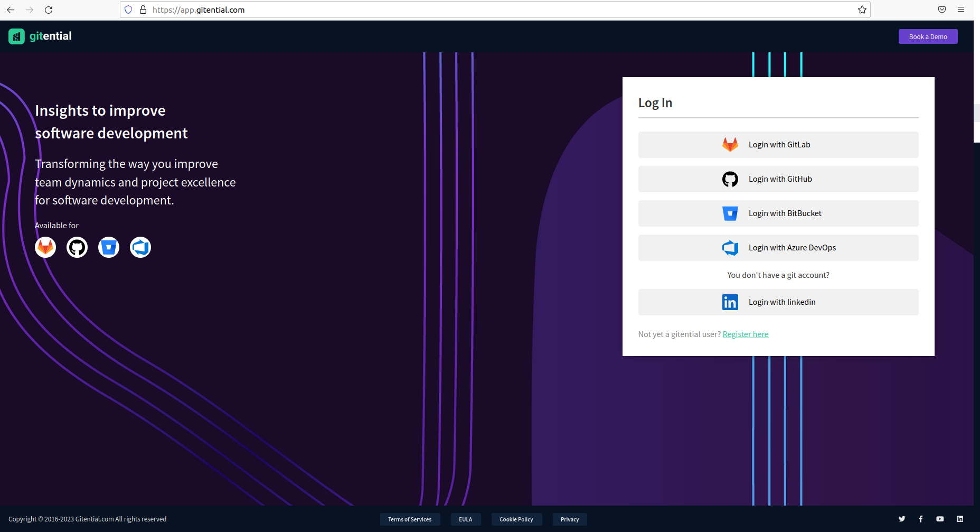Image resolution: width=980 pixels, height=532 pixels.
Task: Click the 'Insights to improve software development' headline
Action: click(111, 122)
